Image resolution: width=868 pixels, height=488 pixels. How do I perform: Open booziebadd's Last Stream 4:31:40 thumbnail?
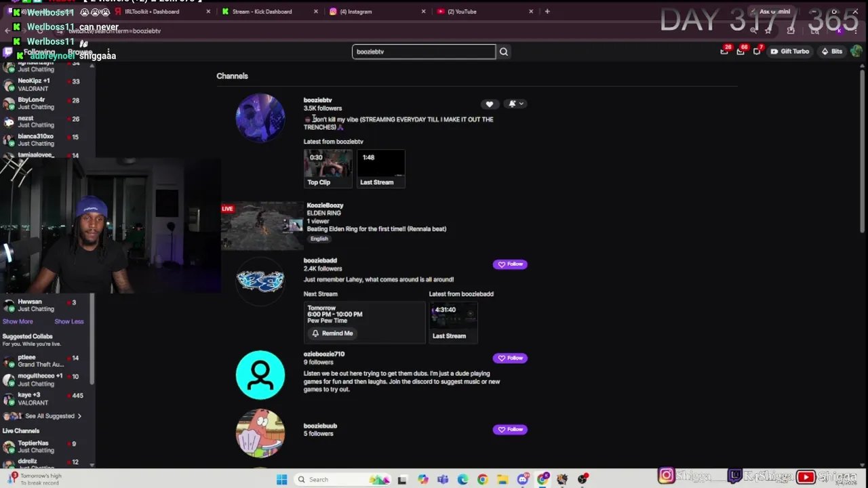tap(454, 322)
